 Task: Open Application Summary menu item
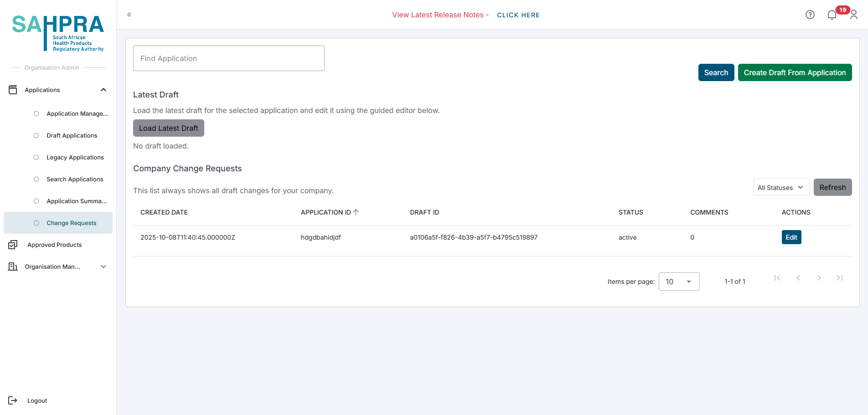pos(76,201)
